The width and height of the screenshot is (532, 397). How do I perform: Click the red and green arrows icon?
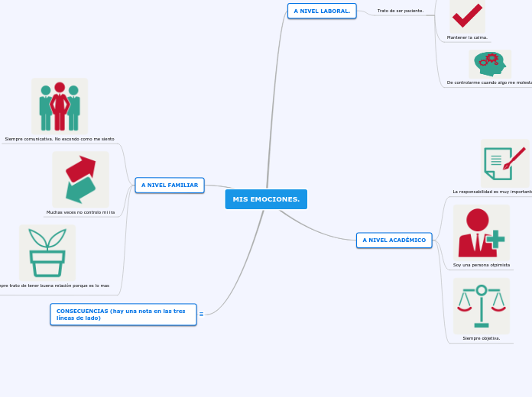pyautogui.click(x=81, y=179)
